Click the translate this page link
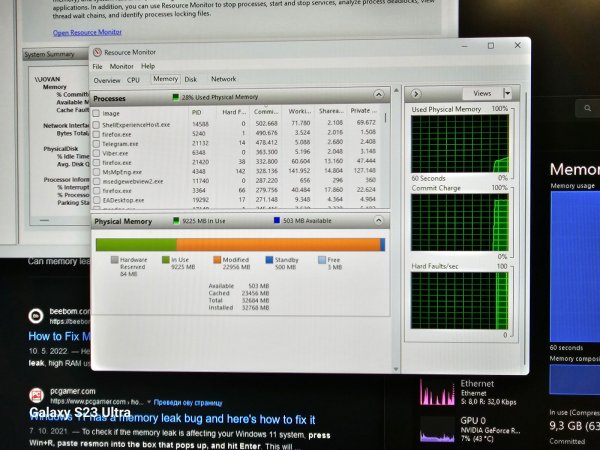Viewport: 600px width, 450px height. (188, 403)
